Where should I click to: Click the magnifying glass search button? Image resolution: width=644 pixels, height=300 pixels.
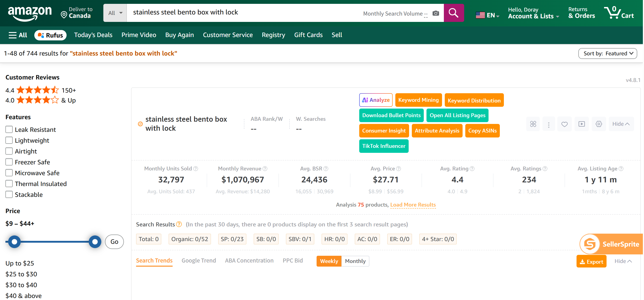pyautogui.click(x=453, y=13)
